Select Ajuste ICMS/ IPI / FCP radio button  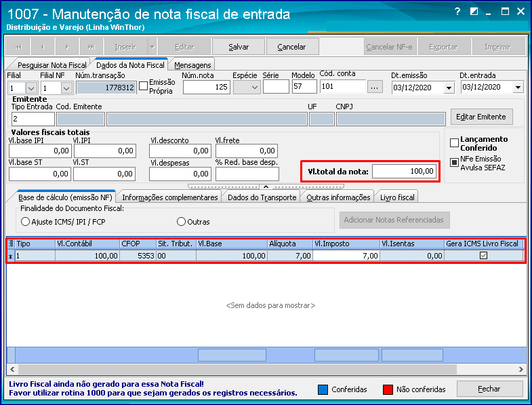pyautogui.click(x=26, y=222)
